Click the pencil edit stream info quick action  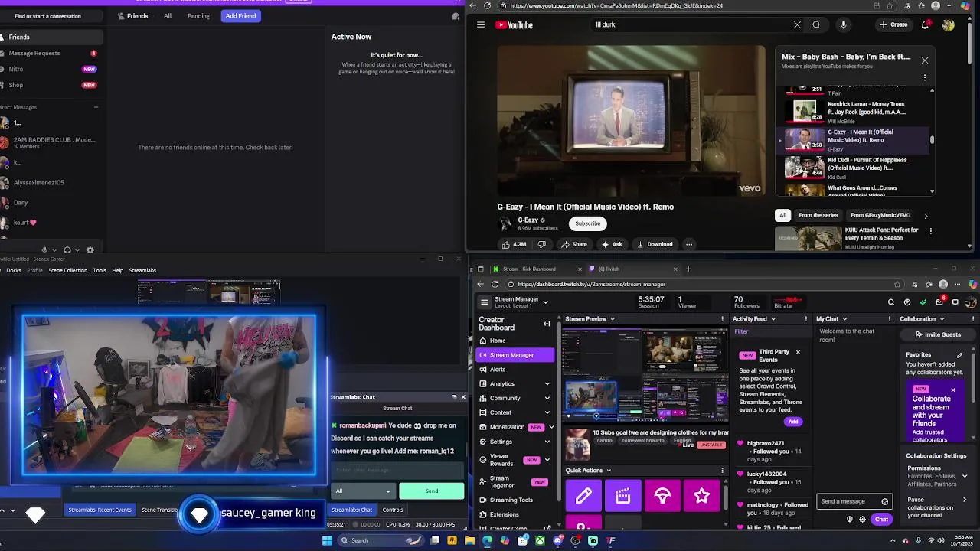(583, 496)
